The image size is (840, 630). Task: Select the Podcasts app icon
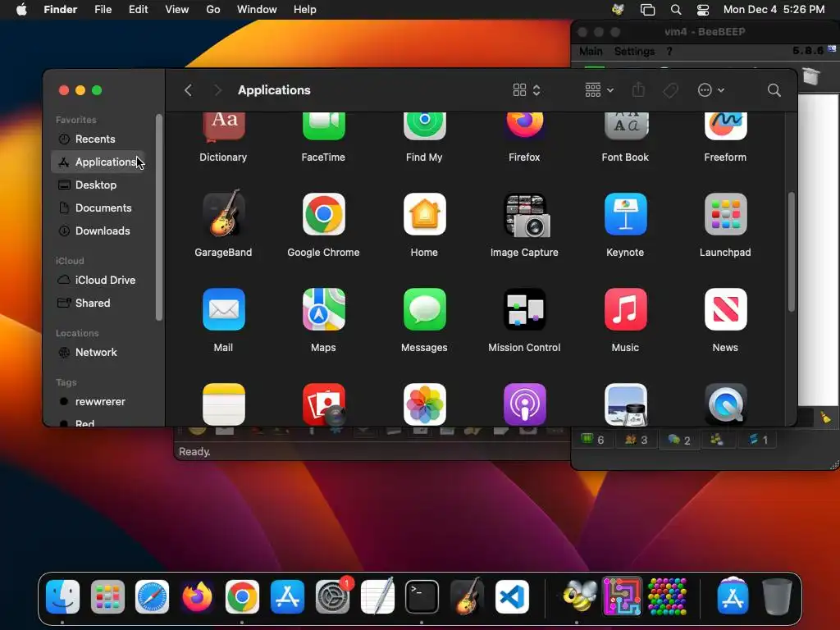click(524, 404)
